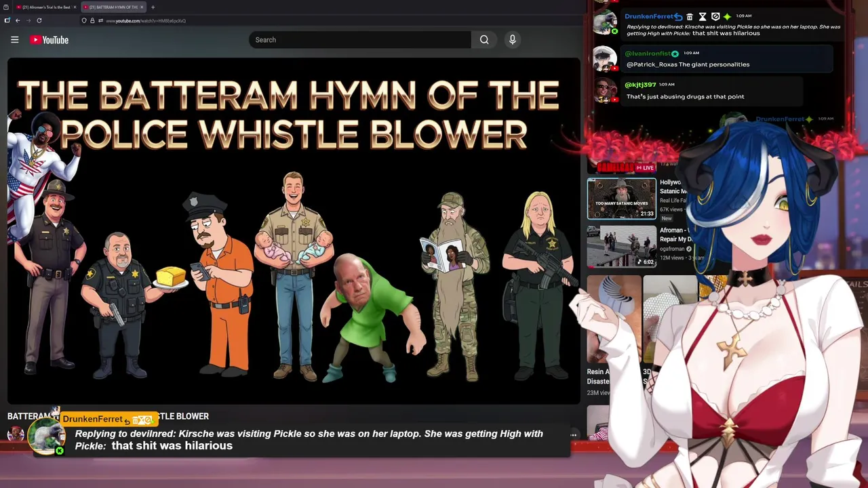Click the YouTube search field
Viewport: 868px width, 488px height.
click(360, 40)
